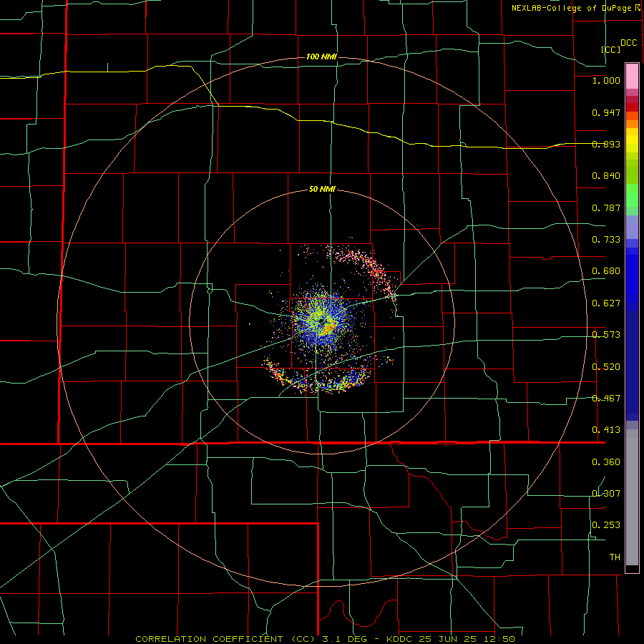The image size is (644, 644).
Task: Click the [CC] units label
Action: [611, 49]
